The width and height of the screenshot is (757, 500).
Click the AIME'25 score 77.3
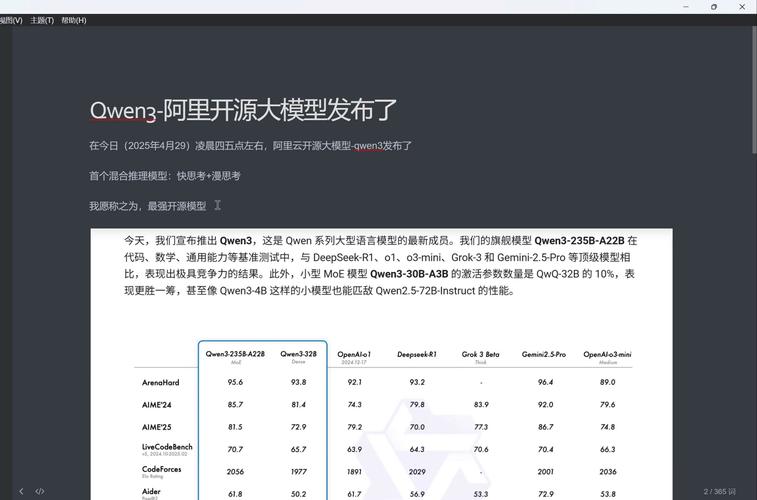pyautogui.click(x=481, y=427)
